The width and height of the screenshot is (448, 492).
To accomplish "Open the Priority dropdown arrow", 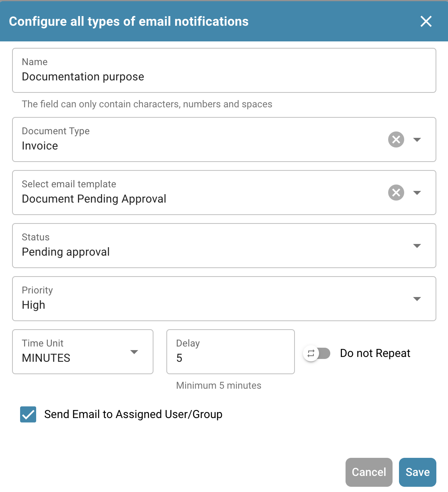I will click(x=417, y=299).
